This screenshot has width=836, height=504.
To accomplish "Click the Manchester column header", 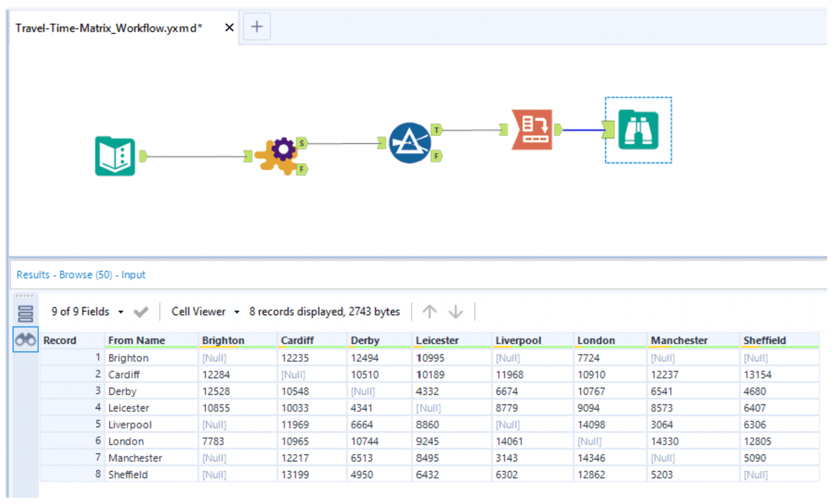I will pos(679,340).
